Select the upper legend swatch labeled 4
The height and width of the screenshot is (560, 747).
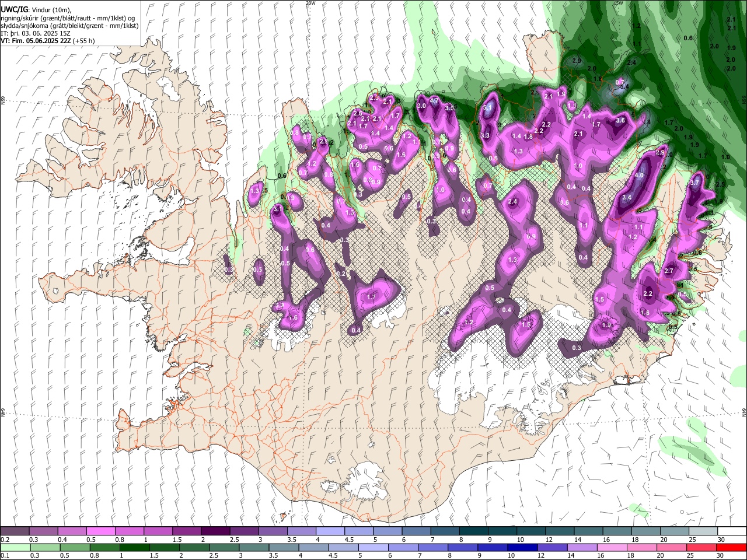tap(329, 531)
